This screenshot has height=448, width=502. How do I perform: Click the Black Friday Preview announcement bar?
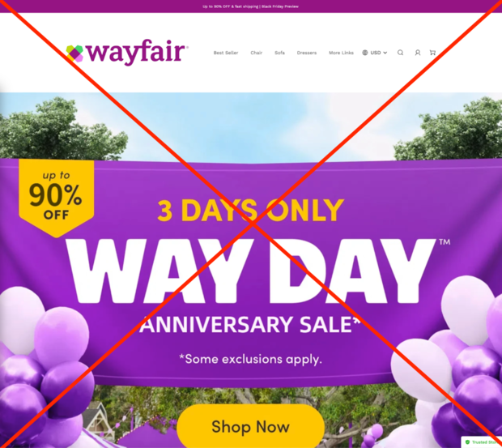click(251, 6)
